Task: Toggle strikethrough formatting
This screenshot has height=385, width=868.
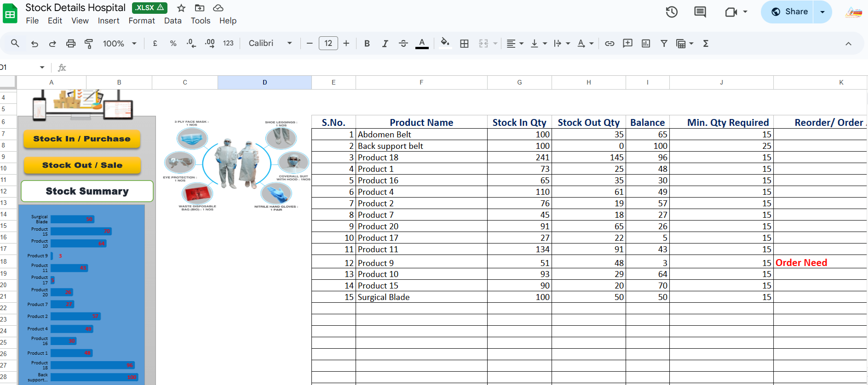Action: point(403,43)
